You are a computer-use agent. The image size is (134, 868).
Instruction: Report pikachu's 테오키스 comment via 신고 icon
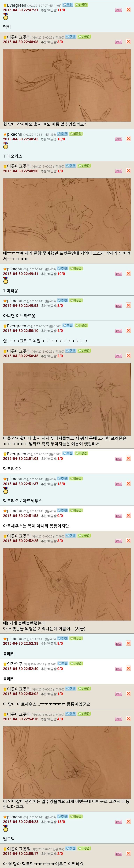coord(118,139)
